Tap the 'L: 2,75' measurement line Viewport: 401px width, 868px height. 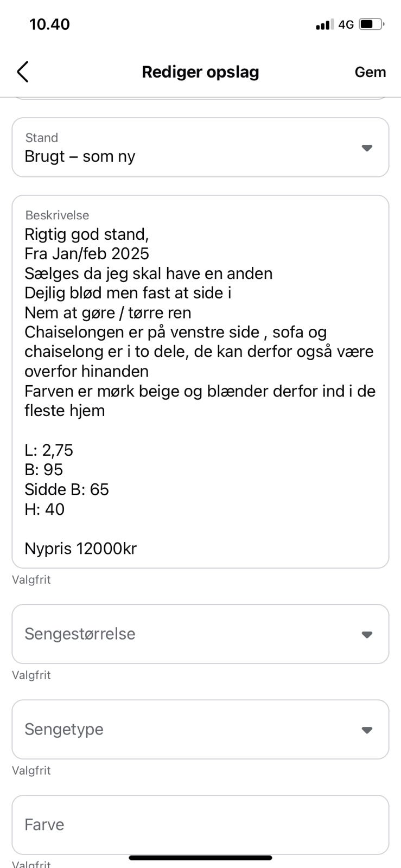[49, 450]
